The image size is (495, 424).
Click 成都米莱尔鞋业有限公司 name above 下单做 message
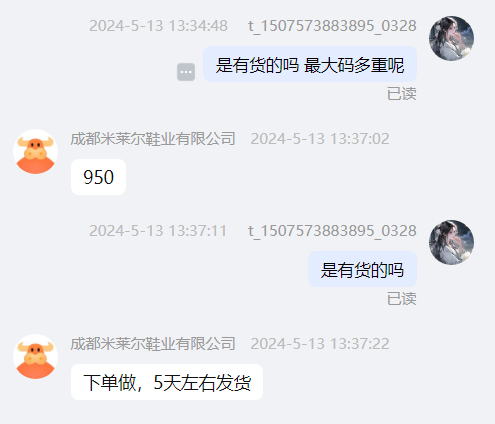(153, 344)
